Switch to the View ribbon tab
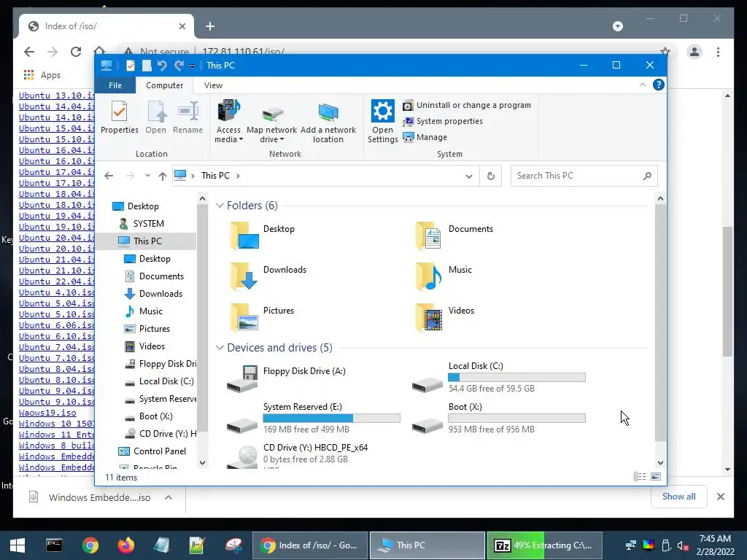Screen dimensions: 747x560 coord(213,85)
